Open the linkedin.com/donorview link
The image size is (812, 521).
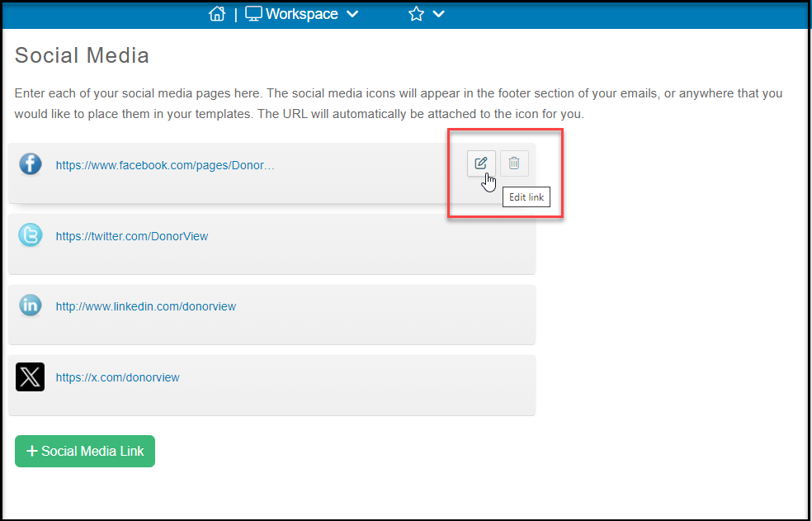coord(146,306)
